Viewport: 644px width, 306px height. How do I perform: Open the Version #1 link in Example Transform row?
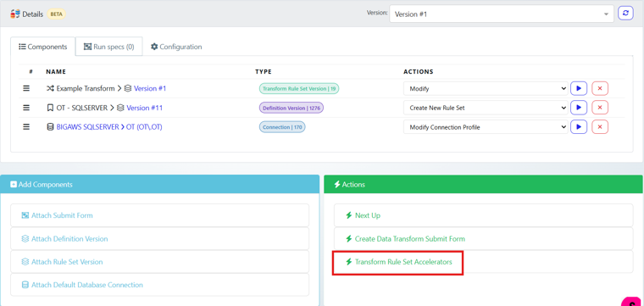pos(150,88)
